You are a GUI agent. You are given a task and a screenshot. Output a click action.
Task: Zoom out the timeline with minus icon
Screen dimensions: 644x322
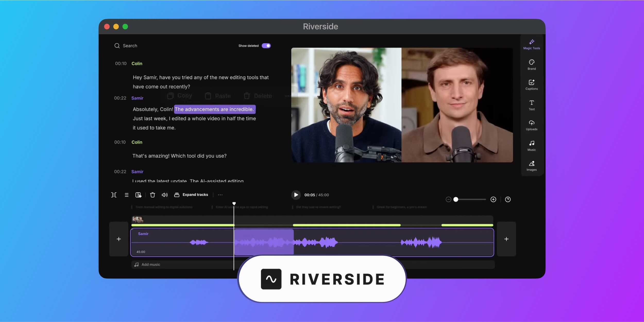tap(448, 199)
